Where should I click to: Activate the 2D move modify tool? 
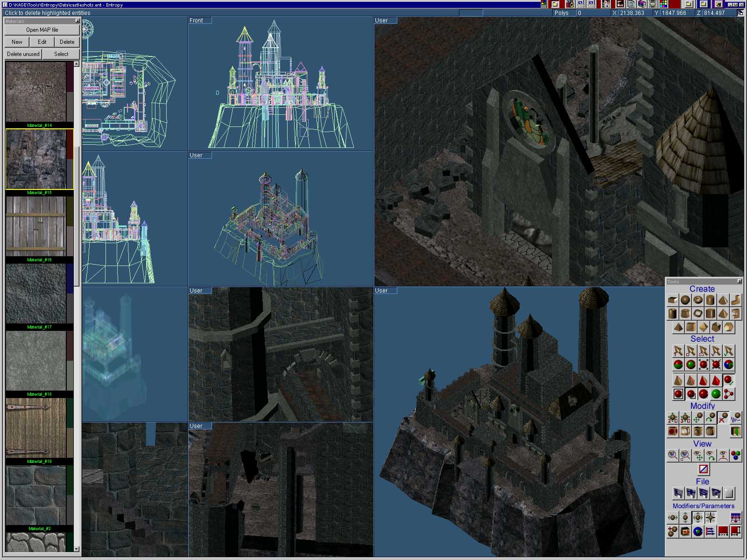coord(673,418)
